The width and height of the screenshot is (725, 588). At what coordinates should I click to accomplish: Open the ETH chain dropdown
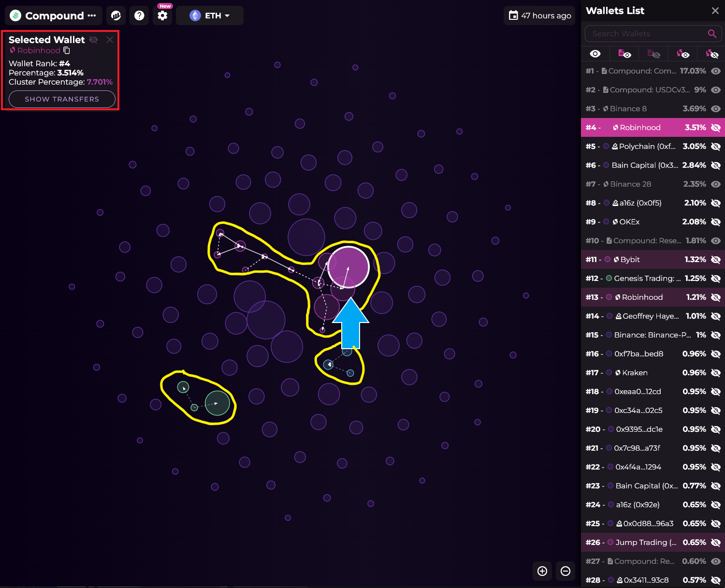coord(210,15)
